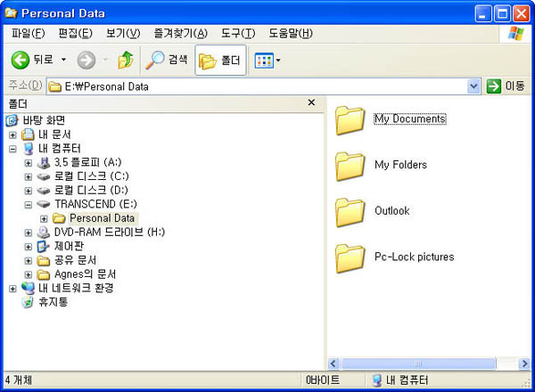This screenshot has height=392, width=535.
Task: Select 바탕 화면 desktop icon in tree
Action: pos(12,120)
